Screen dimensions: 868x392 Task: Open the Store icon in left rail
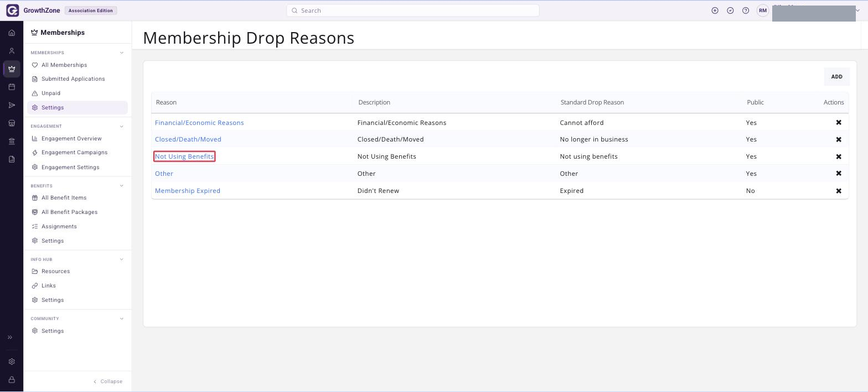click(x=12, y=123)
